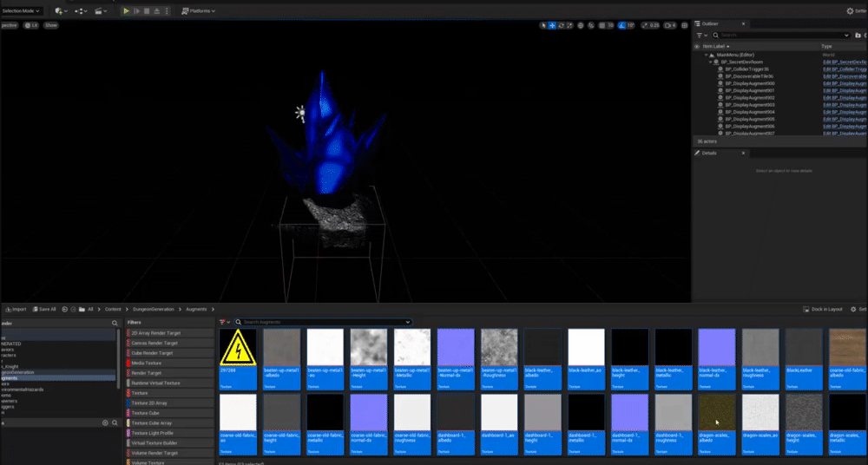Viewport: 868px width, 465px height.
Task: Click the Eject toolbar icon
Action: (x=156, y=11)
